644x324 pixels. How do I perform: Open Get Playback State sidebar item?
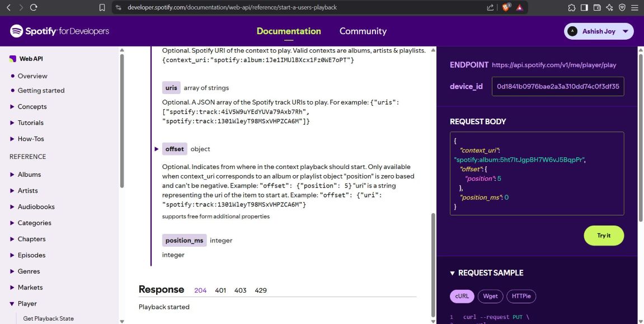coord(49,318)
